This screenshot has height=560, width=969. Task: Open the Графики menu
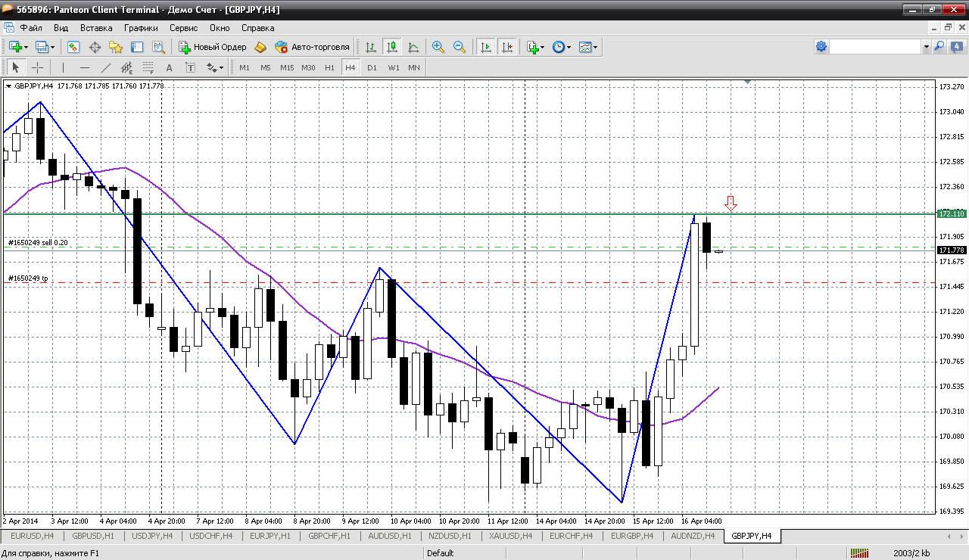click(141, 28)
